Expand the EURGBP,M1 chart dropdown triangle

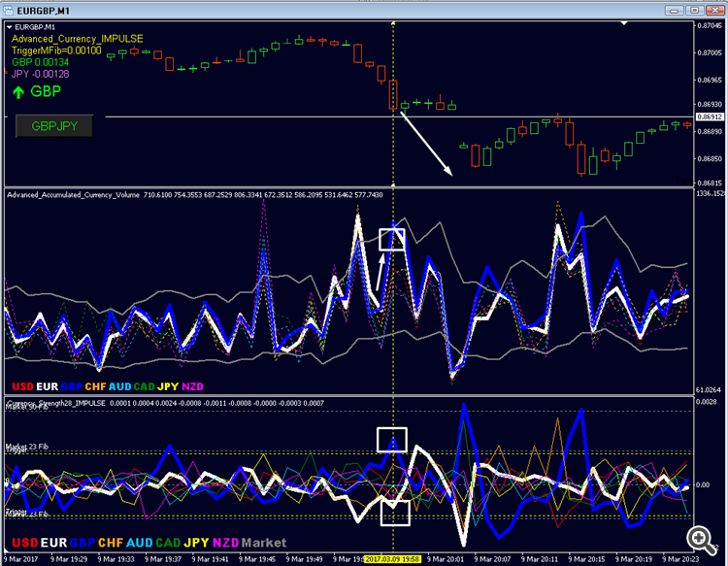(x=9, y=27)
